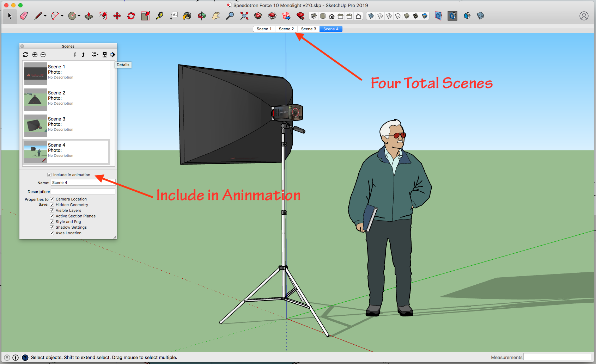Select the Eraser tool
This screenshot has height=364, width=596.
[x=24, y=16]
